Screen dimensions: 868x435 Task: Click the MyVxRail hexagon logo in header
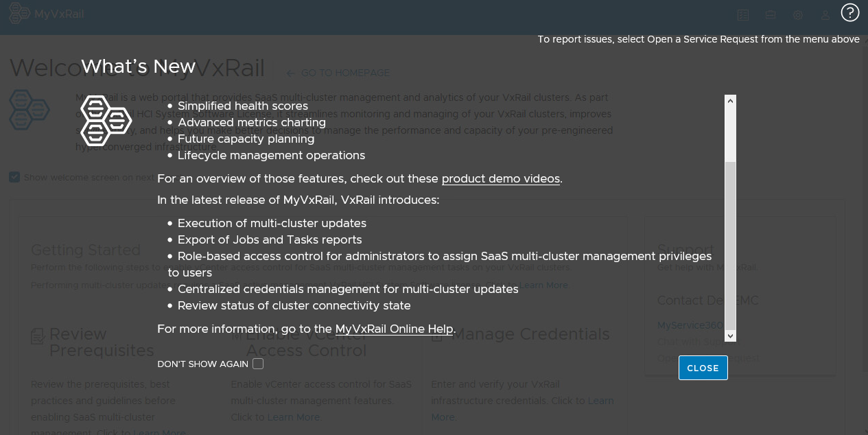(19, 14)
